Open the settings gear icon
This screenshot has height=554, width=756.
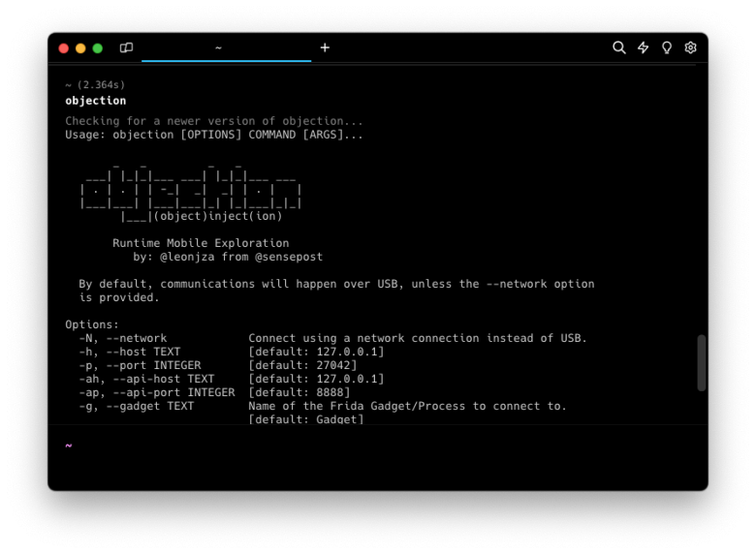[690, 47]
